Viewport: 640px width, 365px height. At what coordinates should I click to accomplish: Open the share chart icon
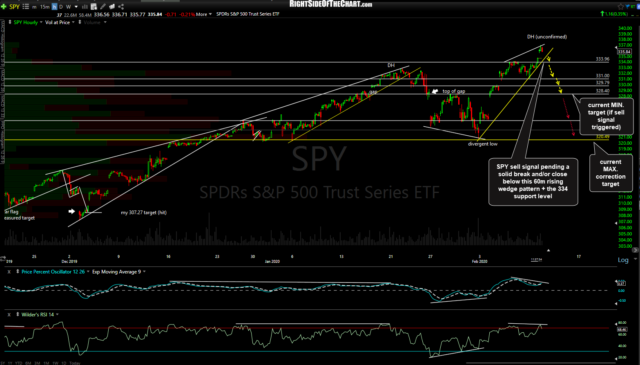click(121, 7)
